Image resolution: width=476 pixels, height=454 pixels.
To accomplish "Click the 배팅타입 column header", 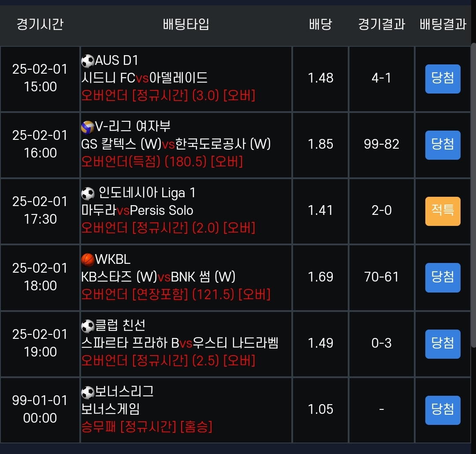I will point(186,24).
